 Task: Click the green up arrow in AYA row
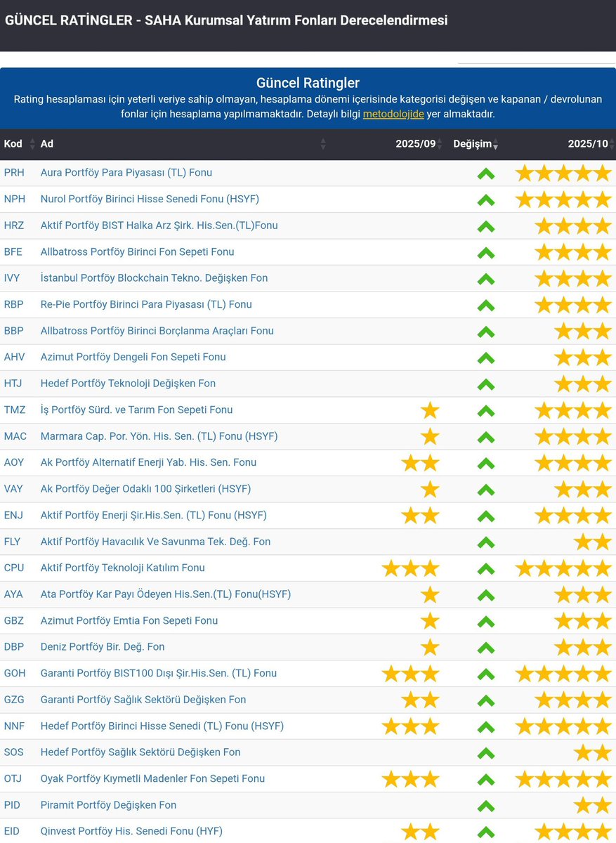pyautogui.click(x=486, y=595)
